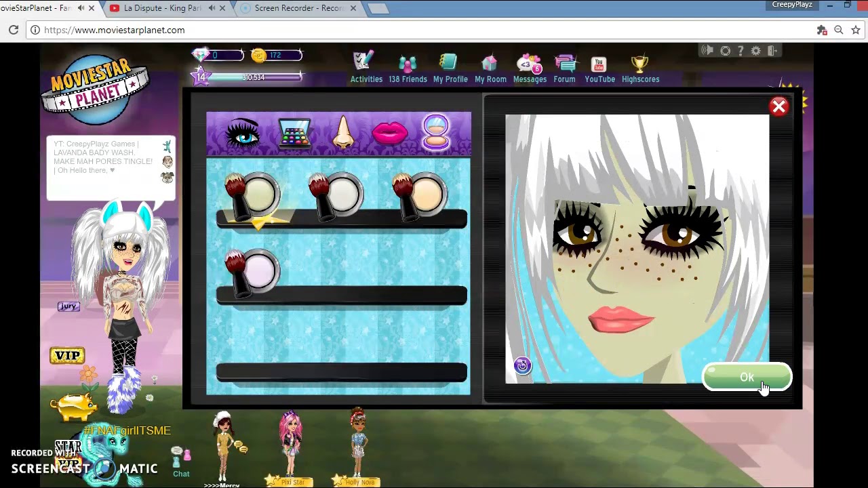Choose the lavender skin powder swatch
The height and width of the screenshot is (488, 868).
(252, 272)
